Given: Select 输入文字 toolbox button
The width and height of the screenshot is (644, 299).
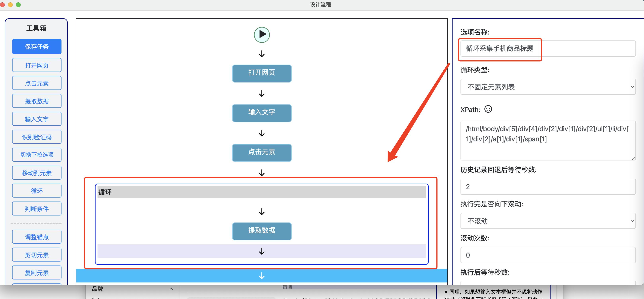Looking at the screenshot, I should (x=37, y=119).
